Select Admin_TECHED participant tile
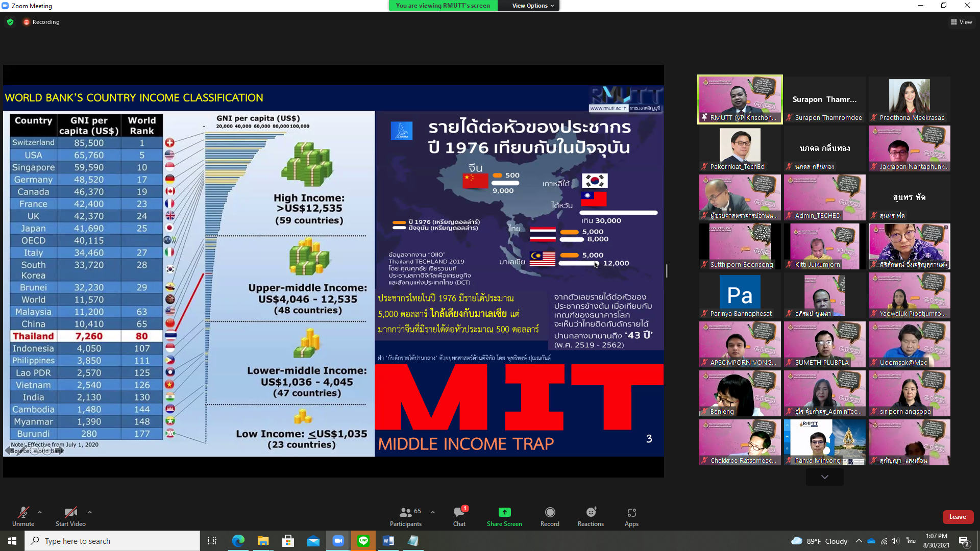 tap(825, 197)
